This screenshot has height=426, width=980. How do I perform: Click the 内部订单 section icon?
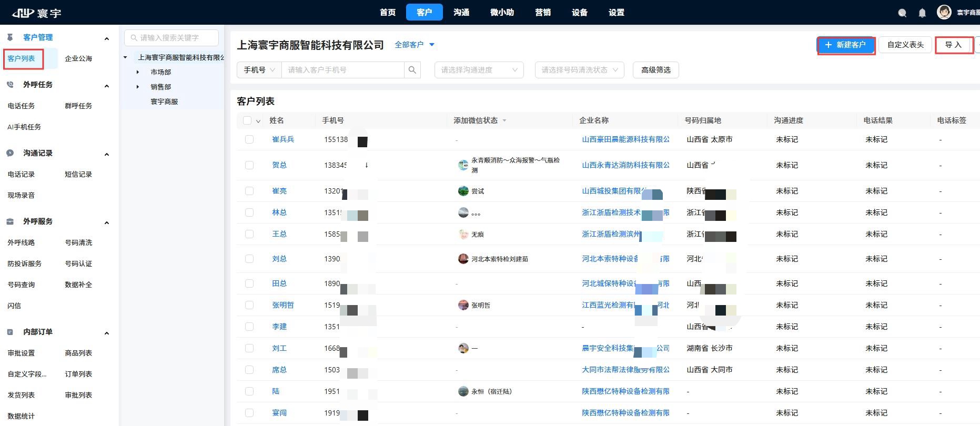10,332
